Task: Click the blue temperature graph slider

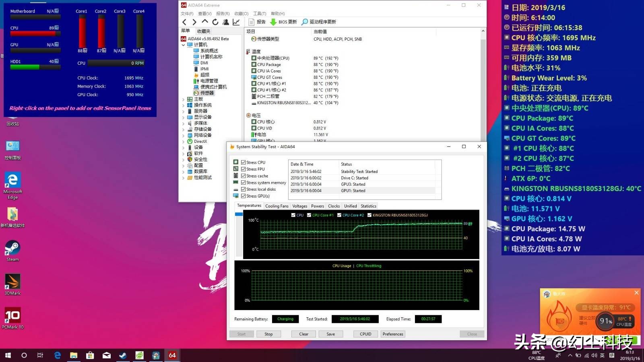Action: pos(239,214)
